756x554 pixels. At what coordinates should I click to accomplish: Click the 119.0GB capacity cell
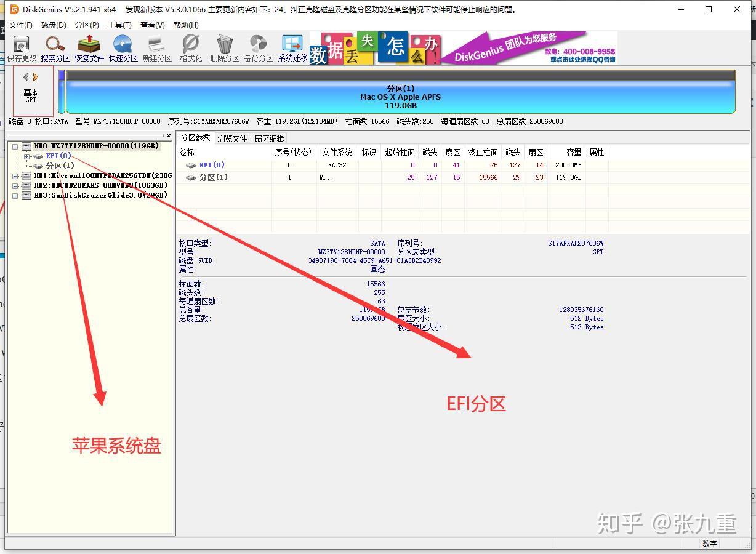568,177
